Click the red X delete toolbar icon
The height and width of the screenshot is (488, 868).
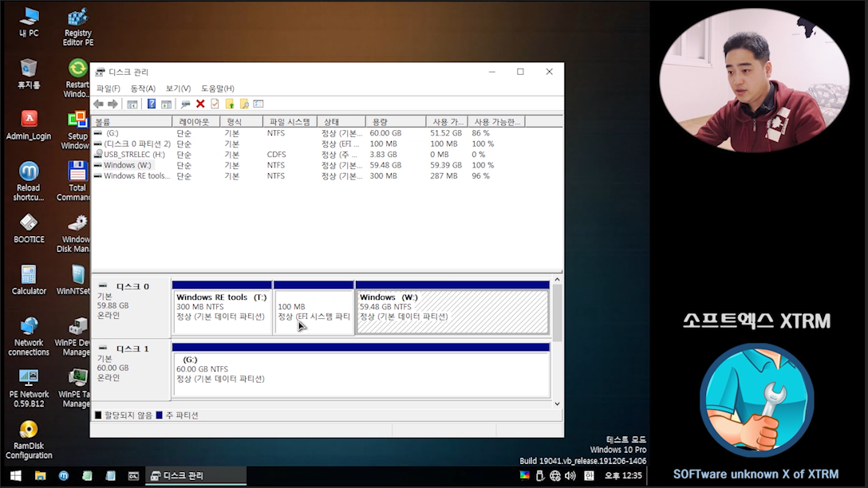(x=200, y=104)
